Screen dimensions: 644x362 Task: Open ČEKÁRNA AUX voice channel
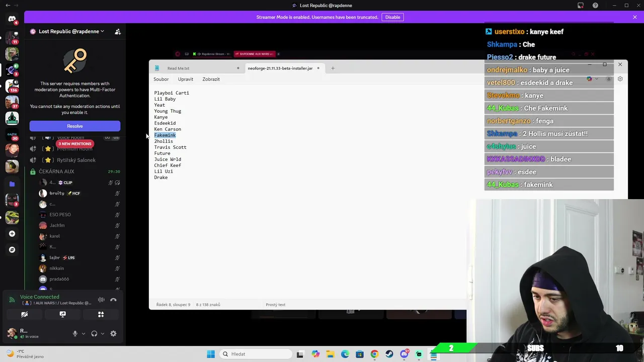[56, 171]
